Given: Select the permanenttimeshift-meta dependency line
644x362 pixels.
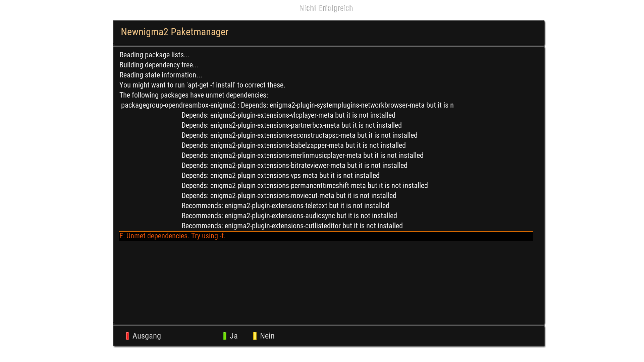Looking at the screenshot, I should 305,186.
